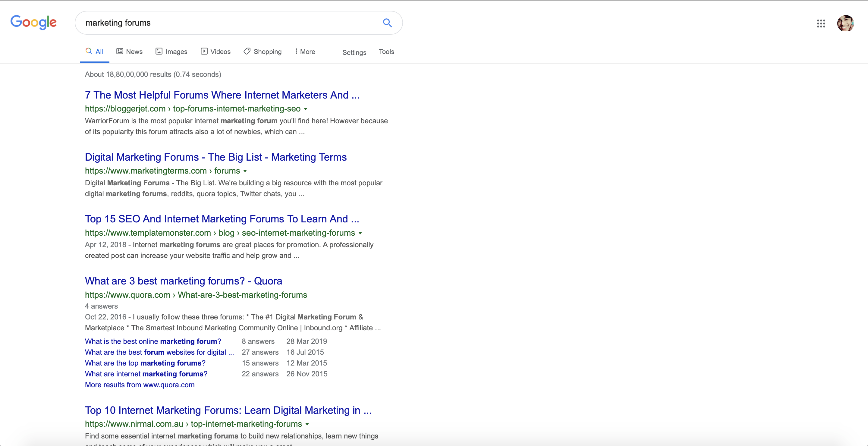Expand the marketingterms.com result options arrow
The height and width of the screenshot is (446, 868).
tap(245, 171)
